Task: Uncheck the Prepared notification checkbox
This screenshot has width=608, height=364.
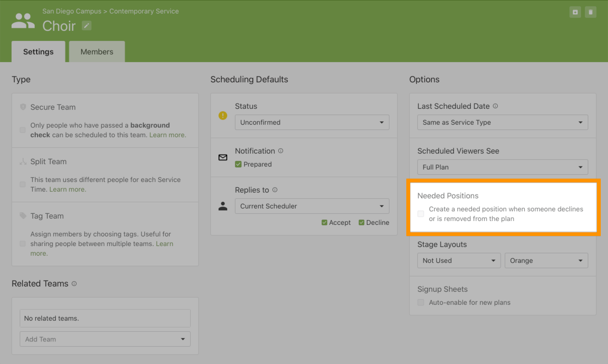Action: coord(238,164)
